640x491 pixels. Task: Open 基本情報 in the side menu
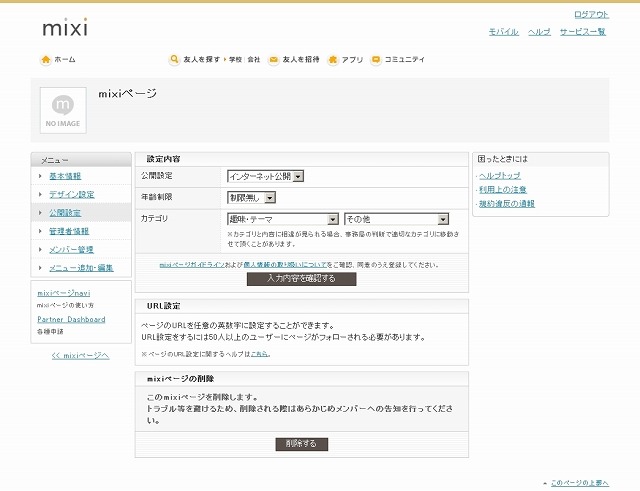coord(65,176)
